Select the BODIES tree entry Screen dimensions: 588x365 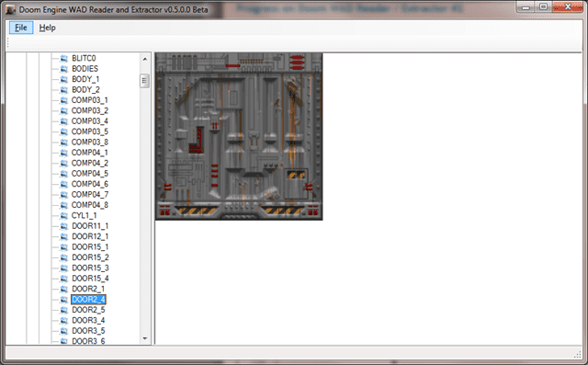(85, 69)
